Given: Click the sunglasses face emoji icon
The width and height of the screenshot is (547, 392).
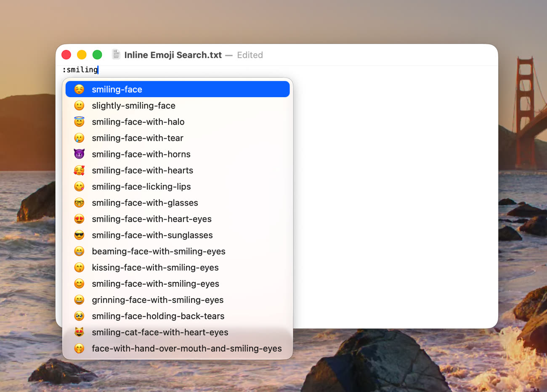Looking at the screenshot, I should (x=79, y=235).
